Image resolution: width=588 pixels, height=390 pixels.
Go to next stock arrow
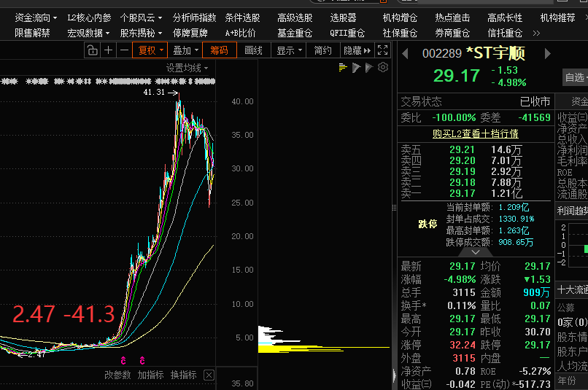(x=547, y=53)
